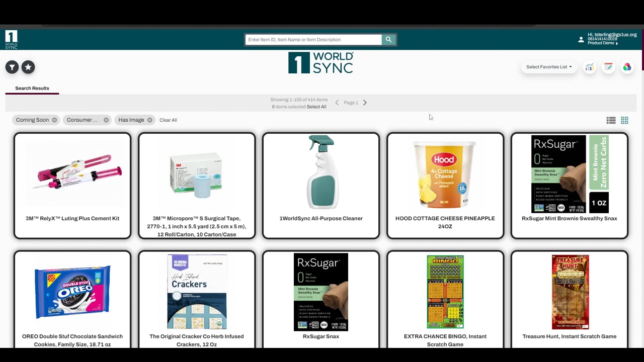Select the Search Results tab
This screenshot has width=644, height=362.
32,88
